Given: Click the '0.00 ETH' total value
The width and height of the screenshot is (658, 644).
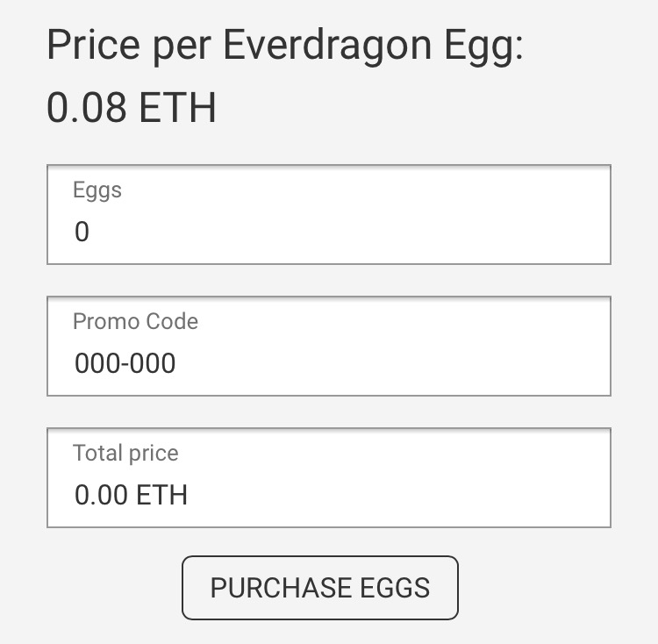Looking at the screenshot, I should (131, 495).
